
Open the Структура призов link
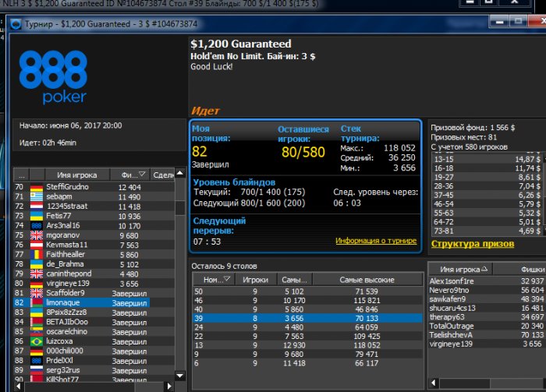click(473, 243)
